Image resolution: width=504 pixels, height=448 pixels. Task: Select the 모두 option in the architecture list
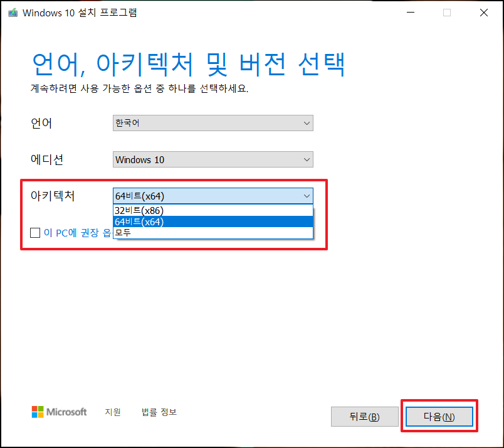click(x=213, y=232)
